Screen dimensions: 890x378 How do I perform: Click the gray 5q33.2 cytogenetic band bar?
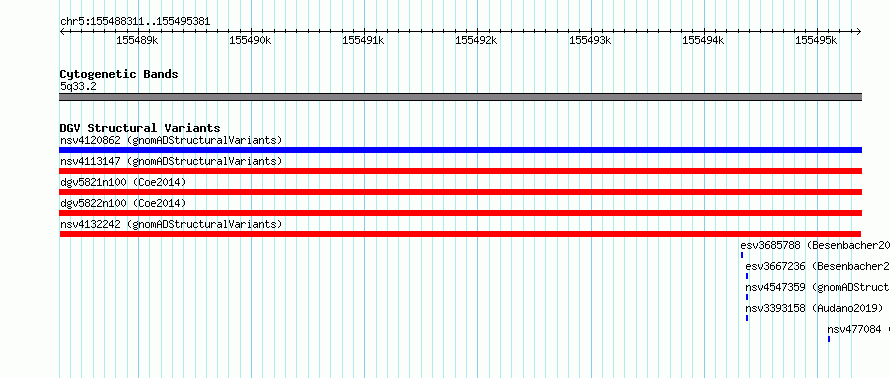click(460, 97)
